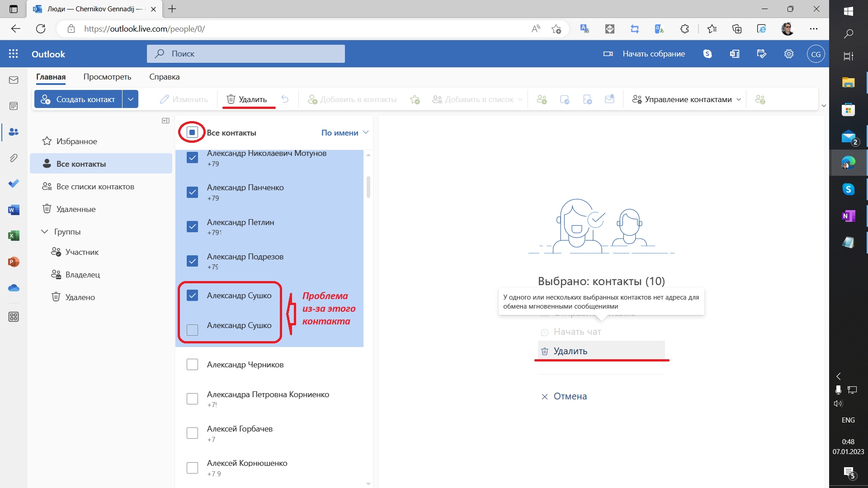
Task: Click Удалить in the ribbon toolbar
Action: point(247,99)
